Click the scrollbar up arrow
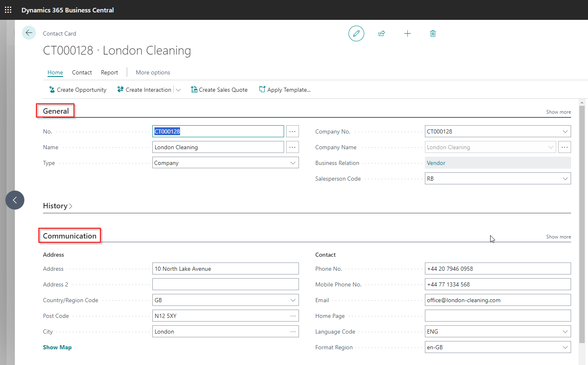Image resolution: width=588 pixels, height=365 pixels. (582, 103)
